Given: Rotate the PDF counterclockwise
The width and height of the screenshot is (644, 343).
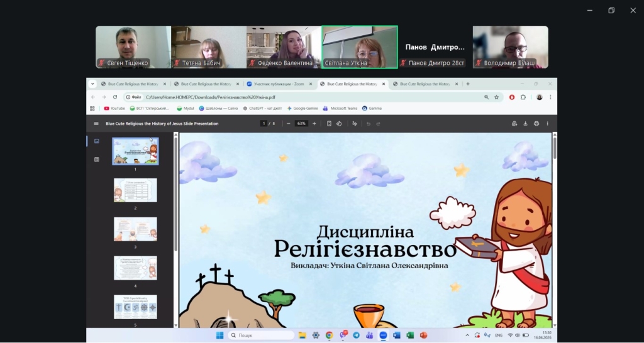Looking at the screenshot, I should point(339,124).
